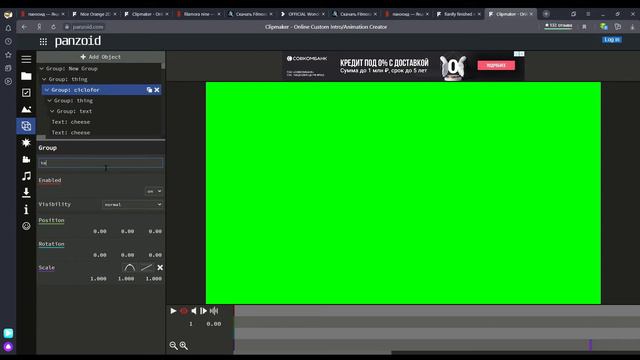
Task: Play the animation preview
Action: (173, 311)
